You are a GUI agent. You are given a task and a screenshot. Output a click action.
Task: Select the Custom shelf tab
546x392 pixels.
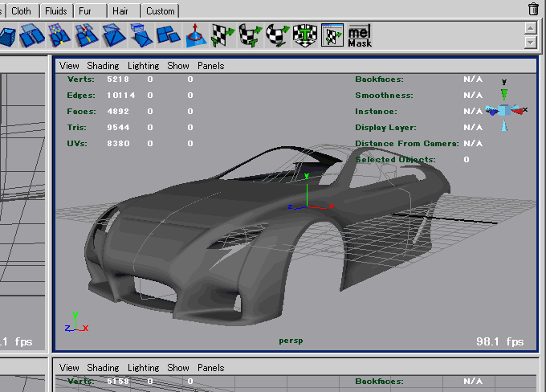coord(161,11)
